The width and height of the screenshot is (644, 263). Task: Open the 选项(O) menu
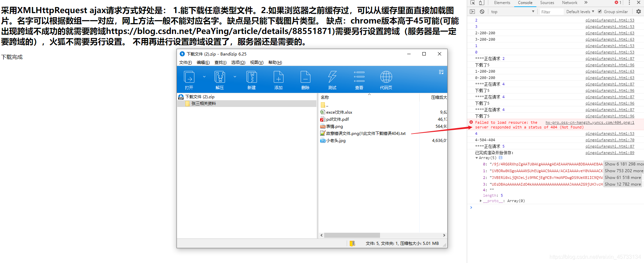coord(238,63)
